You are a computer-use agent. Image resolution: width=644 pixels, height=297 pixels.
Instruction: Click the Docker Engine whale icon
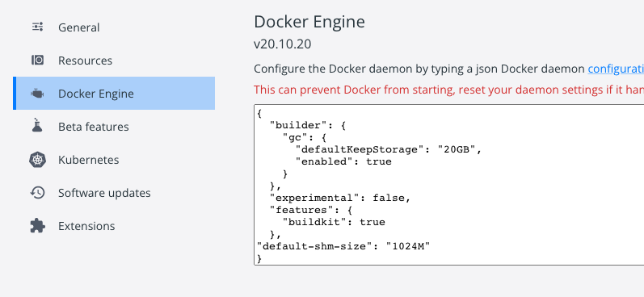[37, 94]
